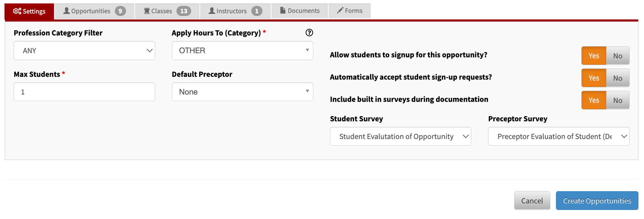
Task: Set student signup toggle to No
Action: [618, 56]
